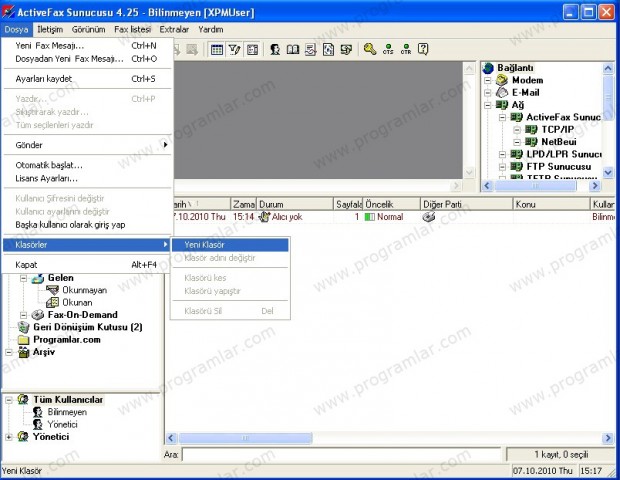620x480 pixels.
Task: Collapse the Ağ network tree node
Action: tap(488, 105)
